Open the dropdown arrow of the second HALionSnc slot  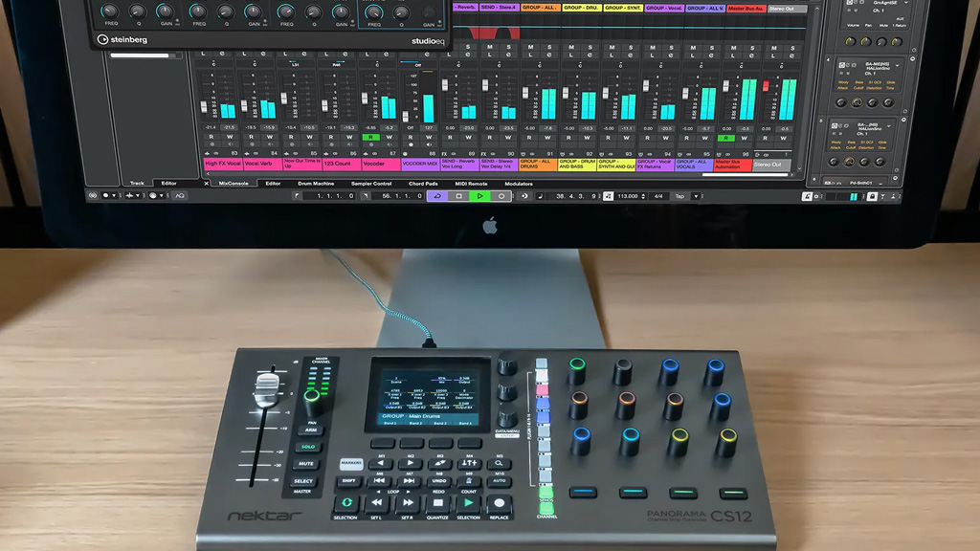coord(898,65)
